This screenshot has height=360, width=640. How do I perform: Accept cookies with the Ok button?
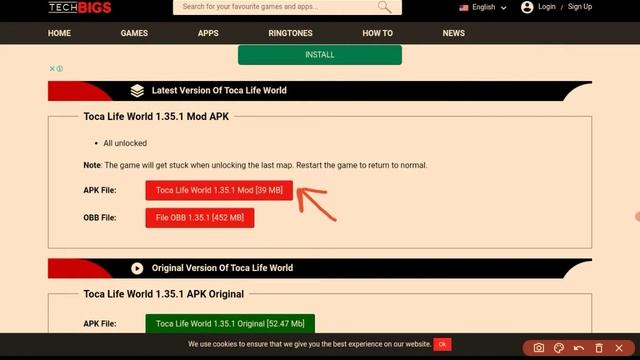tap(442, 344)
